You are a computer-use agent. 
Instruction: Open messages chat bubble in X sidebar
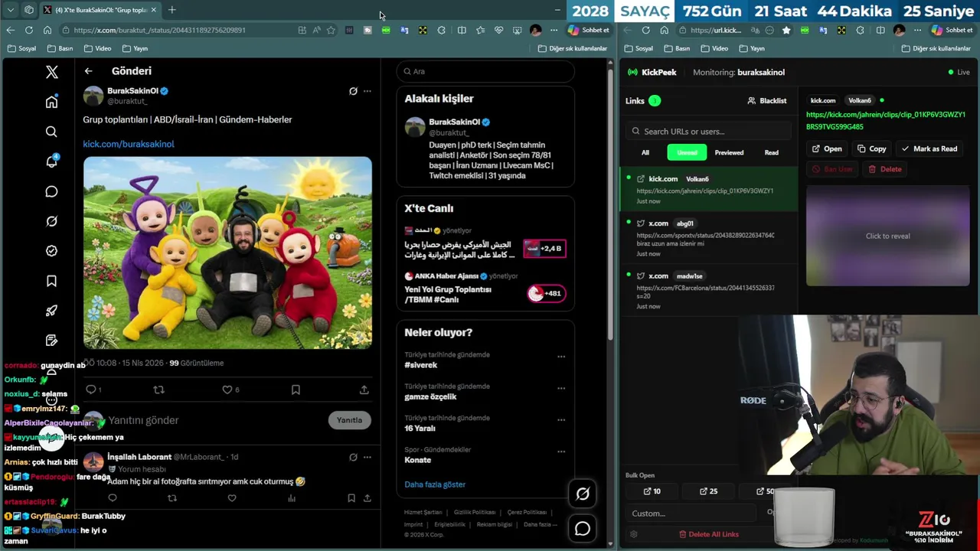click(51, 191)
